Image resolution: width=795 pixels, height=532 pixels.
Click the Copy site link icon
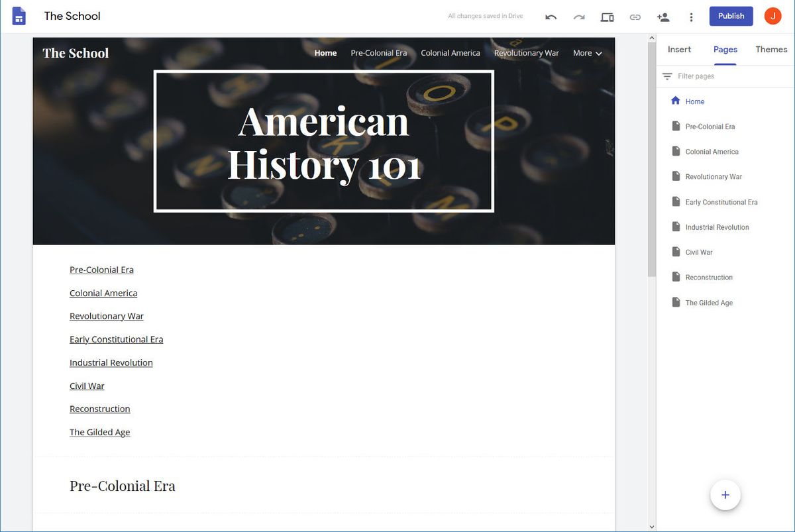point(635,16)
